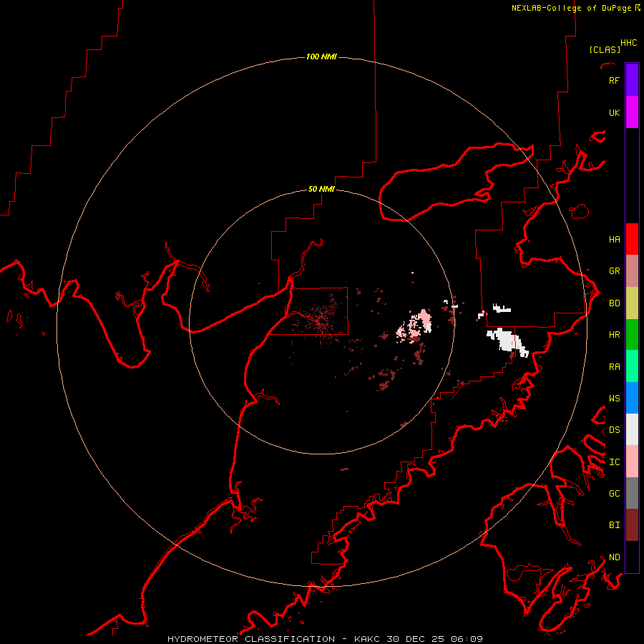Click the DS legend label
This screenshot has width=644, height=644.
pos(615,430)
